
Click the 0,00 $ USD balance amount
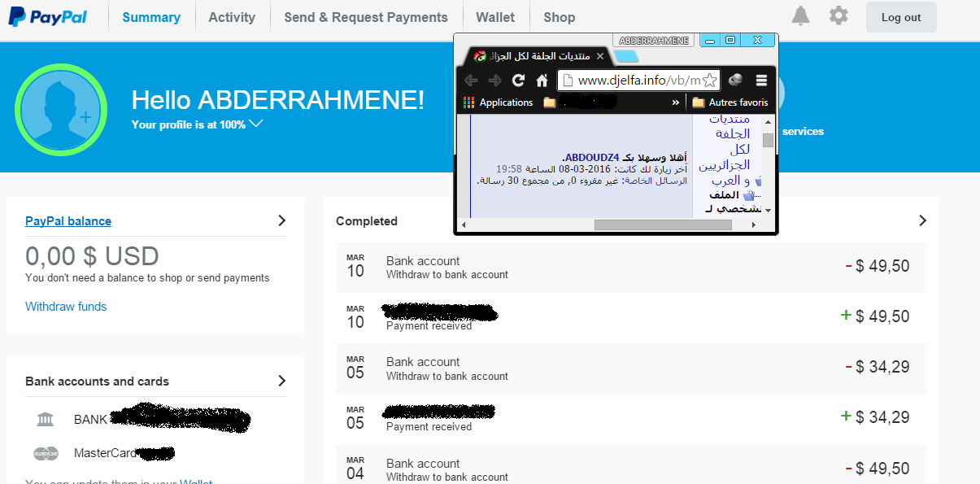[92, 256]
